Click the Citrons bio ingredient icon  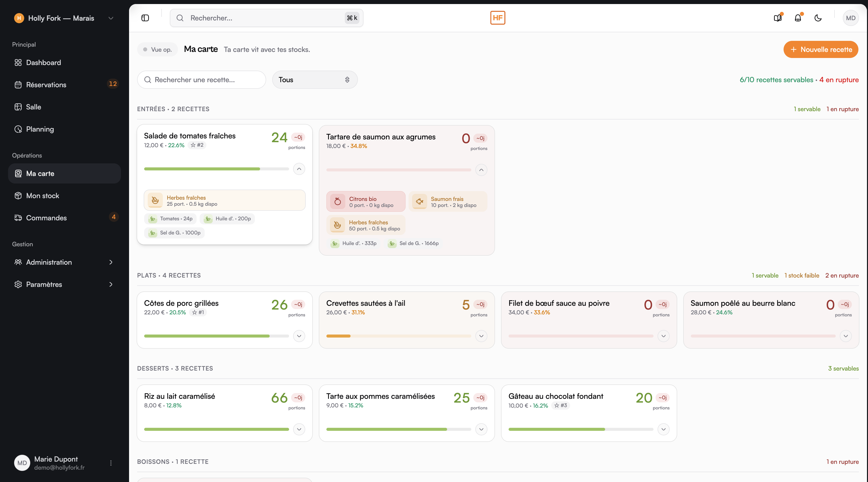337,202
